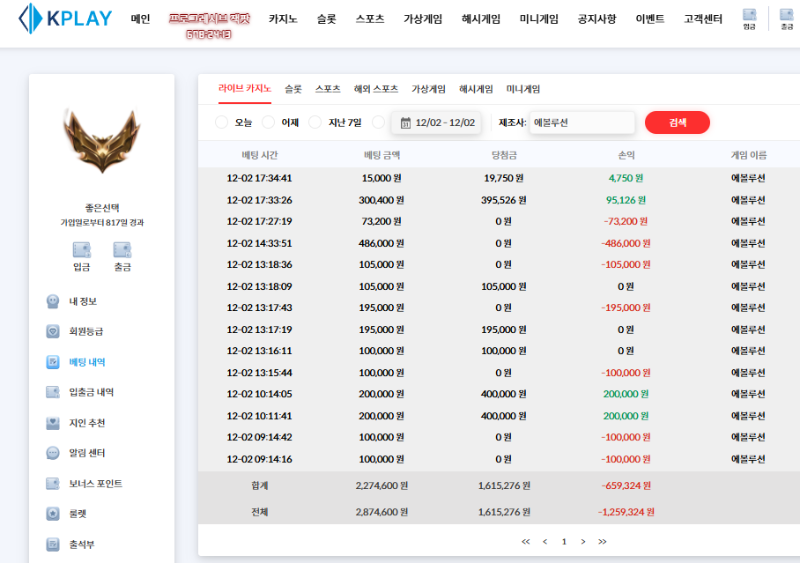800x563 pixels.
Task: Open the 제조사 provider dropdown
Action: coord(582,123)
